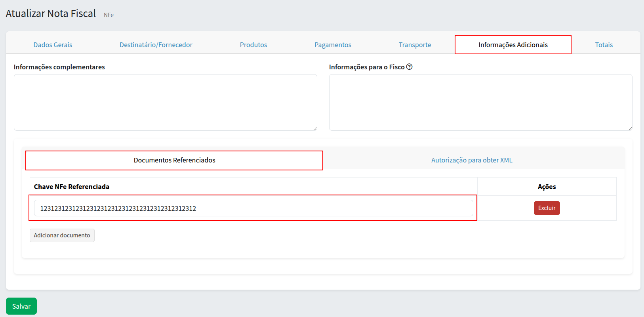Screen dimensions: 644x317
Task: Click the Informações para o Fisco label text
Action: click(x=366, y=67)
